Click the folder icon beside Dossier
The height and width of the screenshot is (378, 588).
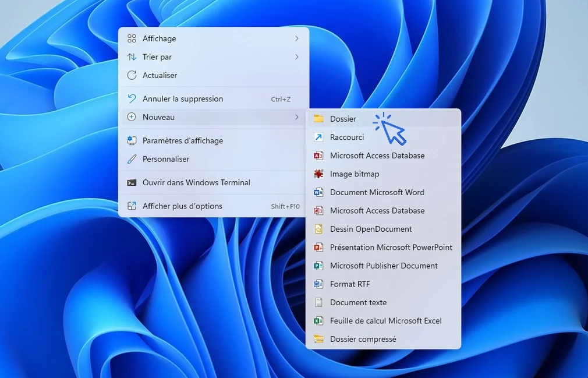317,118
